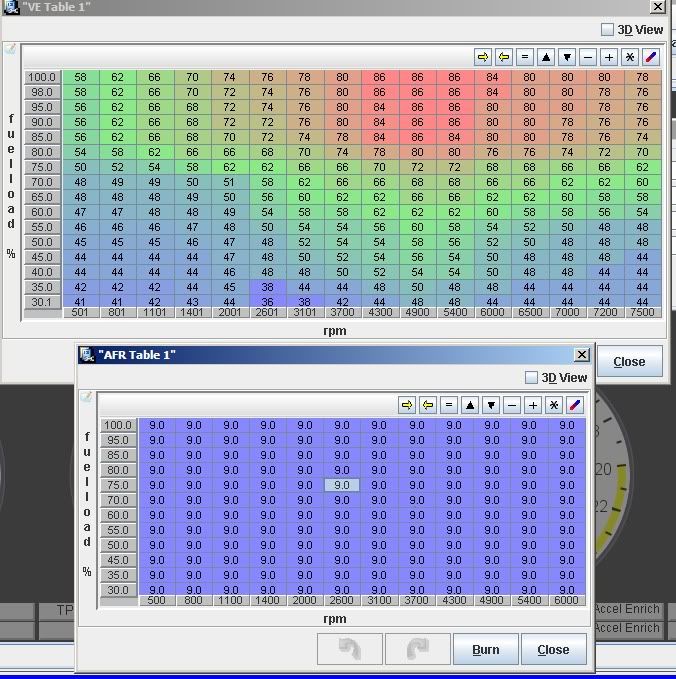
Task: Select VE cell 78 at 100.0 load, 7500 rpm
Action: (x=642, y=77)
